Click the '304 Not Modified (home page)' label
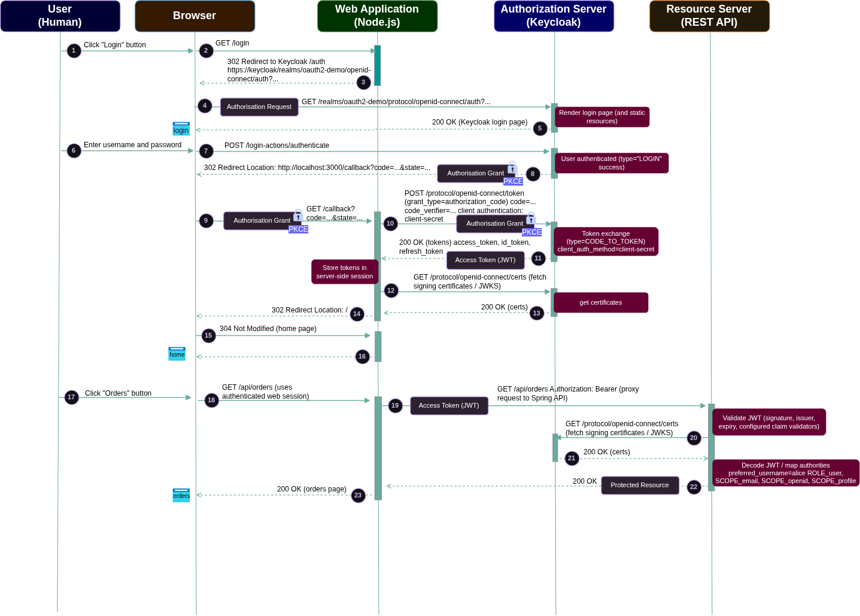The image size is (860, 616). click(x=268, y=329)
